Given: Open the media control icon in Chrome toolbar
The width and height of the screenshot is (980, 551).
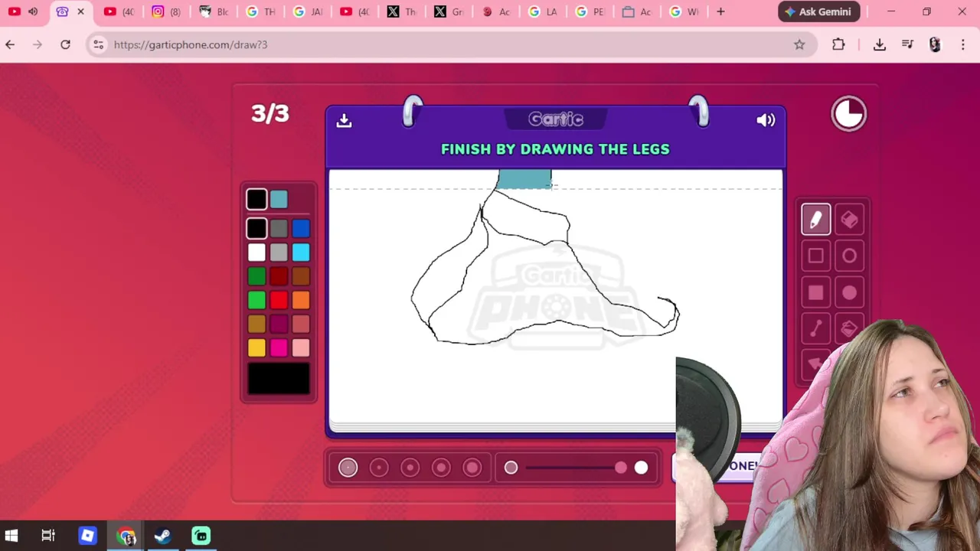Looking at the screenshot, I should coord(908,44).
